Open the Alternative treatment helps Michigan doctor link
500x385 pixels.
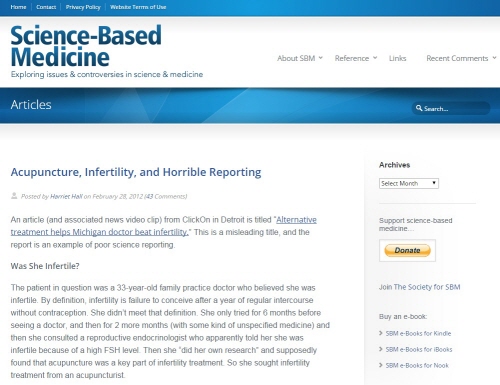pos(164,226)
